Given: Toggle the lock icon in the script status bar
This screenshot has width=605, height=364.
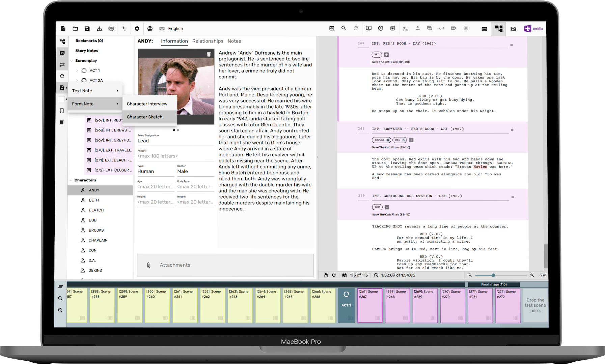Looking at the screenshot, I should tap(326, 275).
